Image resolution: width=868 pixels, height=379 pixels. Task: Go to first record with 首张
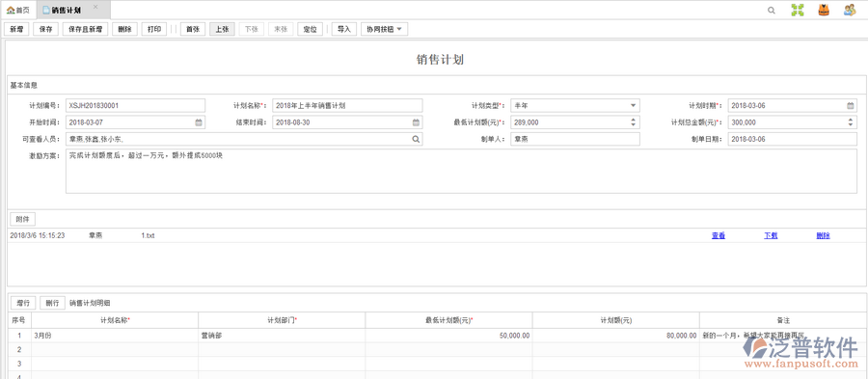(193, 29)
